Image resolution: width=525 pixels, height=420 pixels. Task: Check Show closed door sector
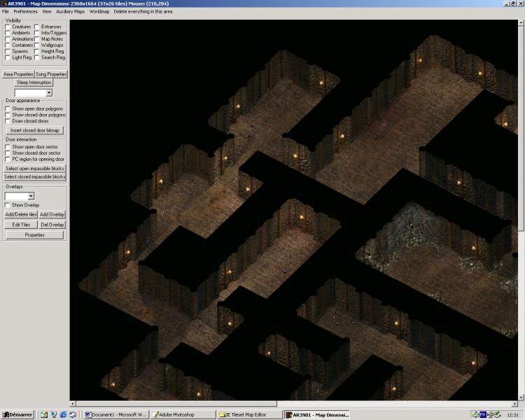click(x=8, y=153)
